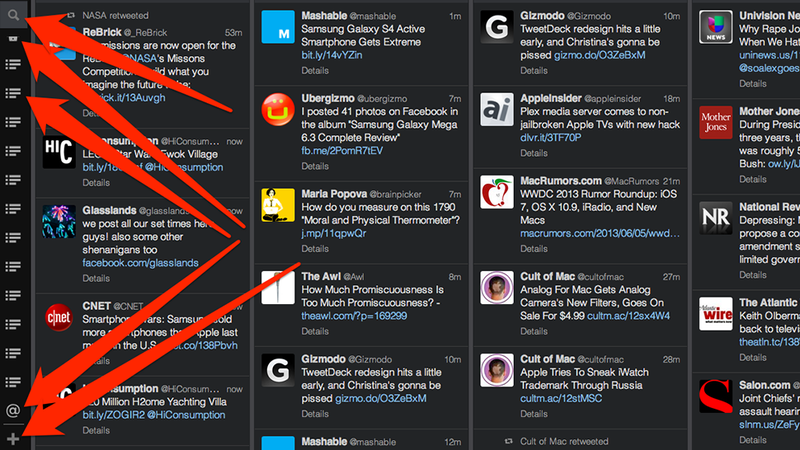Show Details under Glasslands tweet

click(x=96, y=278)
